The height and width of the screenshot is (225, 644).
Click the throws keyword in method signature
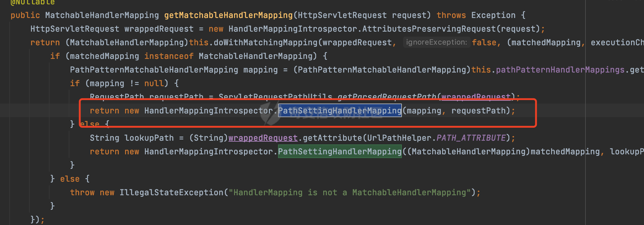(x=451, y=15)
